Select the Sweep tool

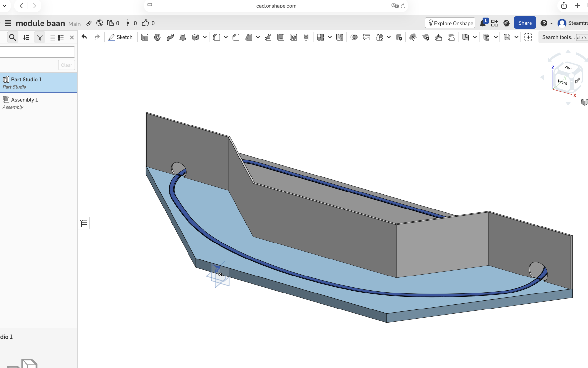click(x=170, y=37)
